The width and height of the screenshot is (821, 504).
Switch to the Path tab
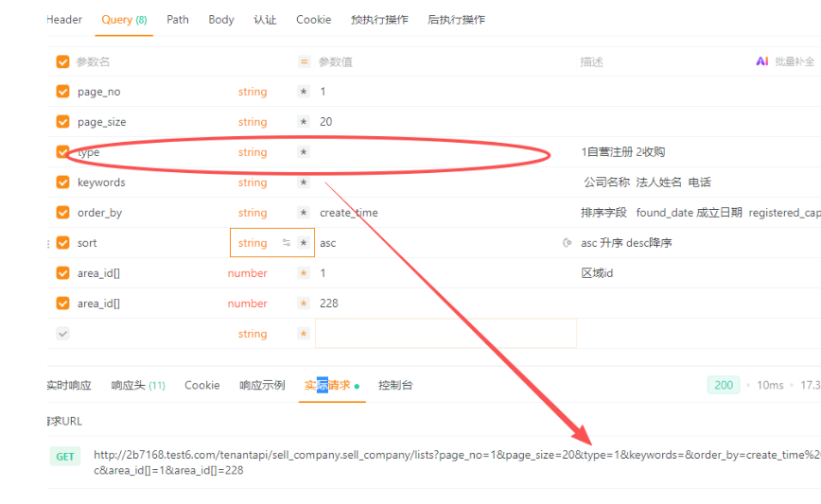tap(178, 20)
